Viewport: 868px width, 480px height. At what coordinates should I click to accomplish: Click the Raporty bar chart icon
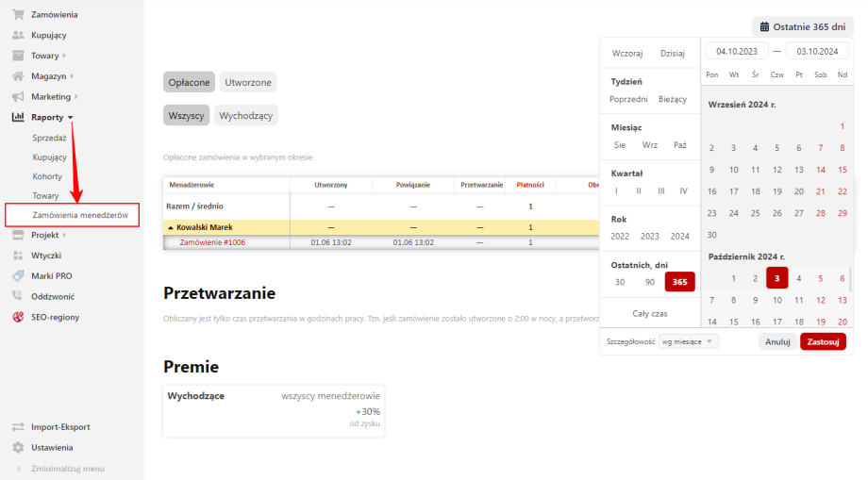(18, 117)
